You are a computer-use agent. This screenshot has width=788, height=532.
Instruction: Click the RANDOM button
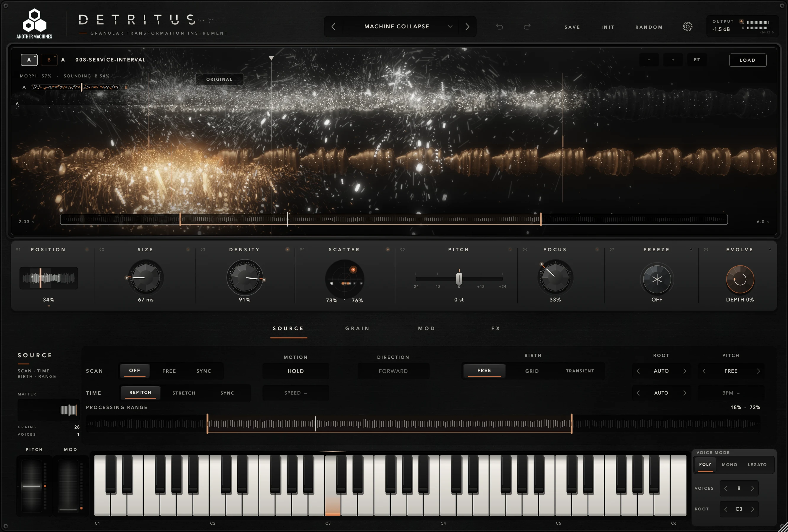point(649,27)
